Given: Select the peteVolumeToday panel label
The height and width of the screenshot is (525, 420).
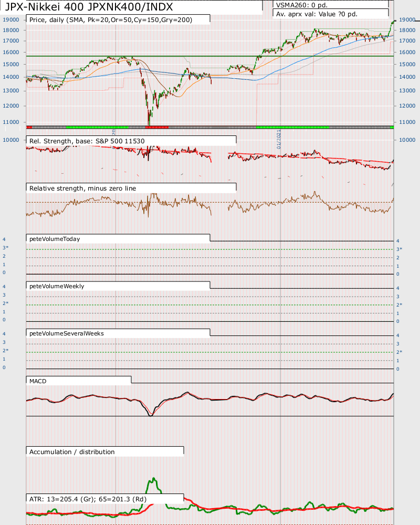Looking at the screenshot, I should (55, 239).
